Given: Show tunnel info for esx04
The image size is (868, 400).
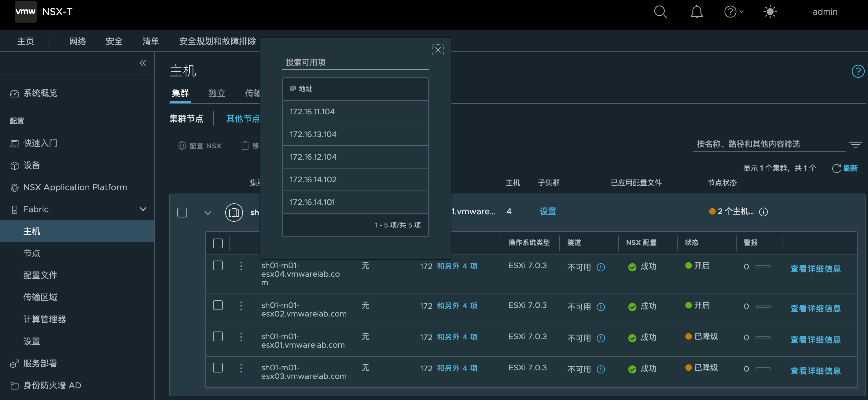Looking at the screenshot, I should (x=601, y=267).
